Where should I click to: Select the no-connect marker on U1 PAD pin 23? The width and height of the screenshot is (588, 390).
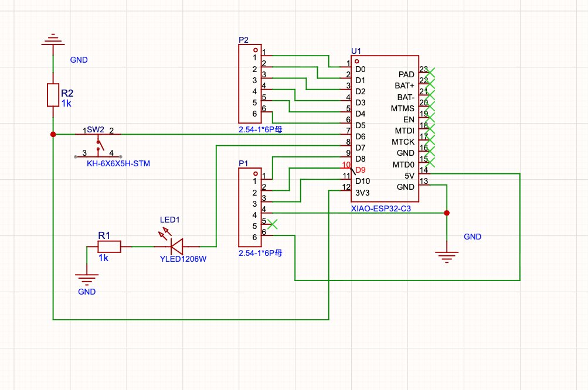(430, 72)
